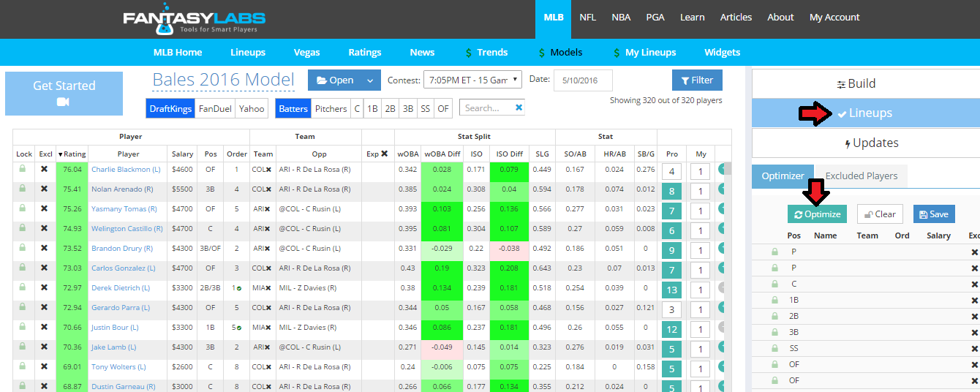This screenshot has width=980, height=392.
Task: Exclude Yasmany Tomas using his Excl X
Action: (x=44, y=208)
